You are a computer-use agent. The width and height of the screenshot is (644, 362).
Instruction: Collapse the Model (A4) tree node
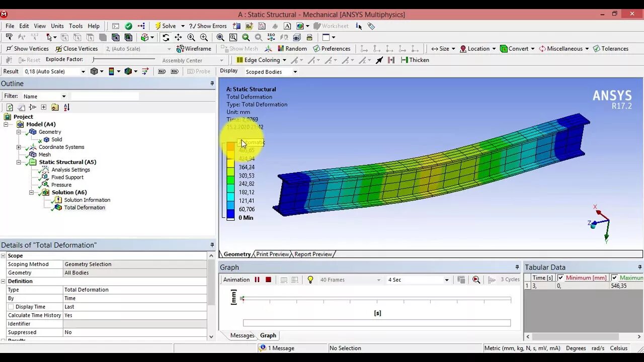(7, 124)
